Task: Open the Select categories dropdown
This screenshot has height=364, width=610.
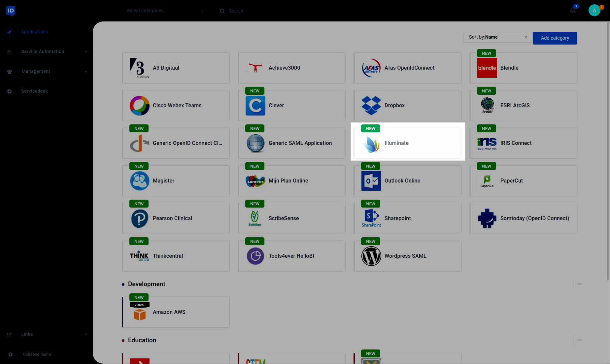Action: coord(166,11)
